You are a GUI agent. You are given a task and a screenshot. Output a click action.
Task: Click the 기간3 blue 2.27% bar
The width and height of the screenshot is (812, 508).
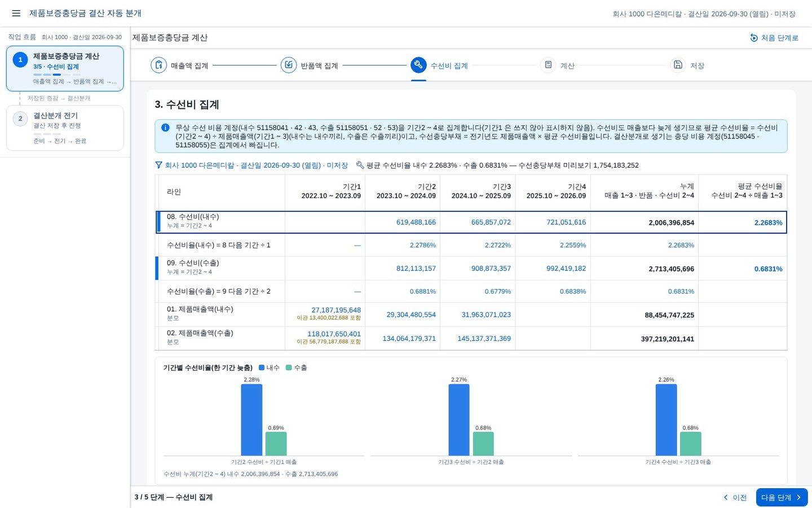point(459,419)
